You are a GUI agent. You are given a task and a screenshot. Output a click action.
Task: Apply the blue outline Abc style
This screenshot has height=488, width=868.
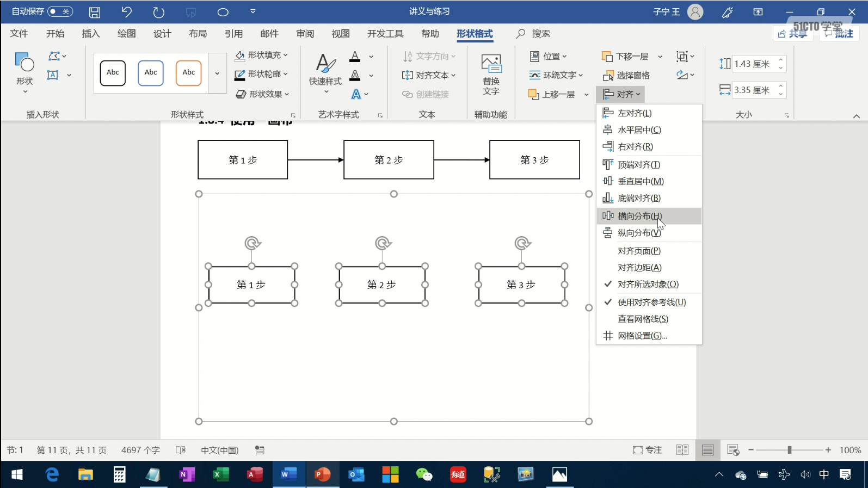coord(151,73)
